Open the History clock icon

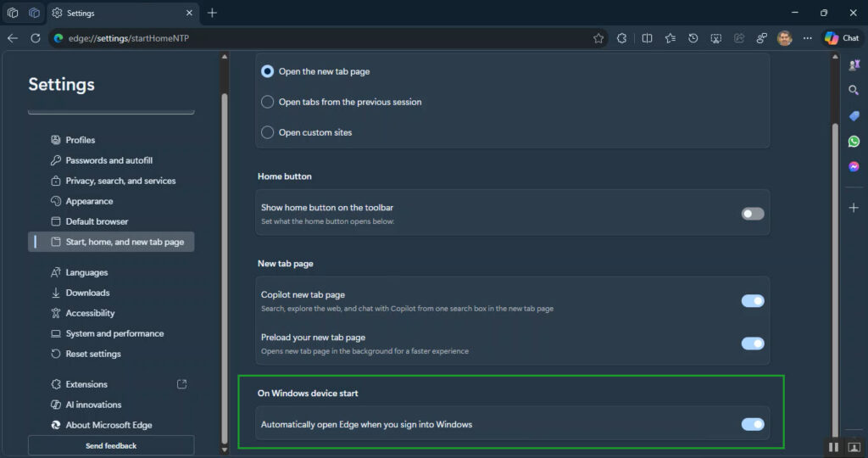(x=693, y=38)
